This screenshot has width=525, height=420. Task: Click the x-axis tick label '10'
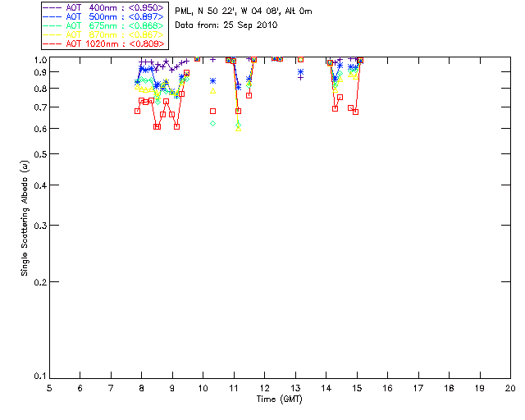[x=203, y=388]
